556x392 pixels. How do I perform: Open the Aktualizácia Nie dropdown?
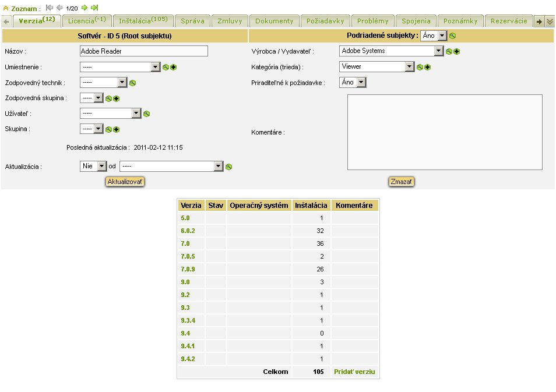pyautogui.click(x=93, y=166)
